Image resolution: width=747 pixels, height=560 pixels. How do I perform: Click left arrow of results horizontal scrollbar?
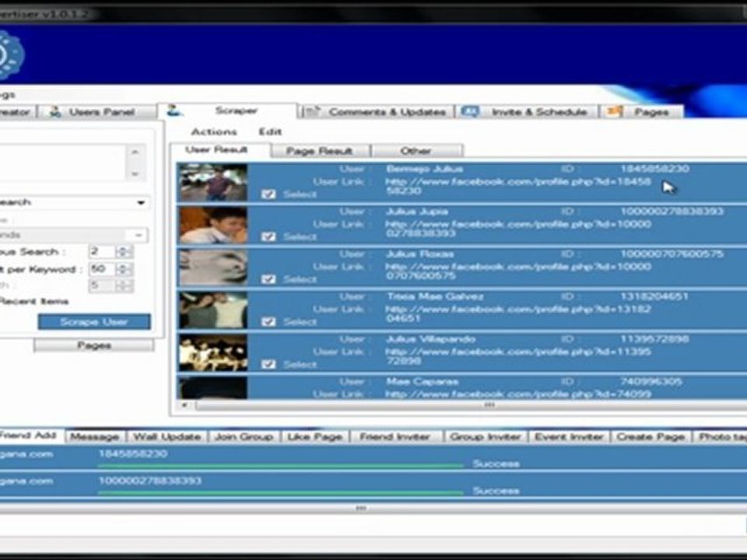pyautogui.click(x=184, y=405)
